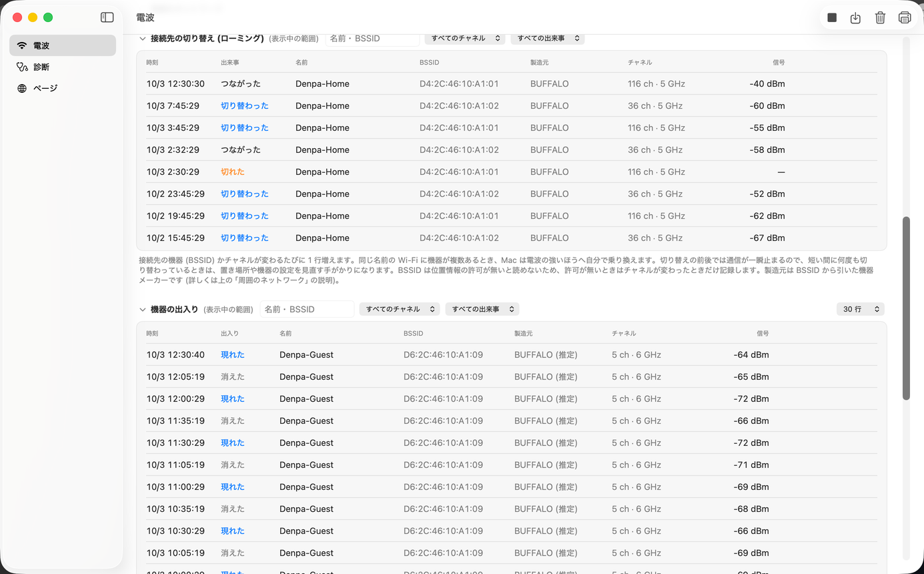Open 機器の出入り すべてのチャネル dropdown
This screenshot has height=574, width=924.
tap(400, 309)
